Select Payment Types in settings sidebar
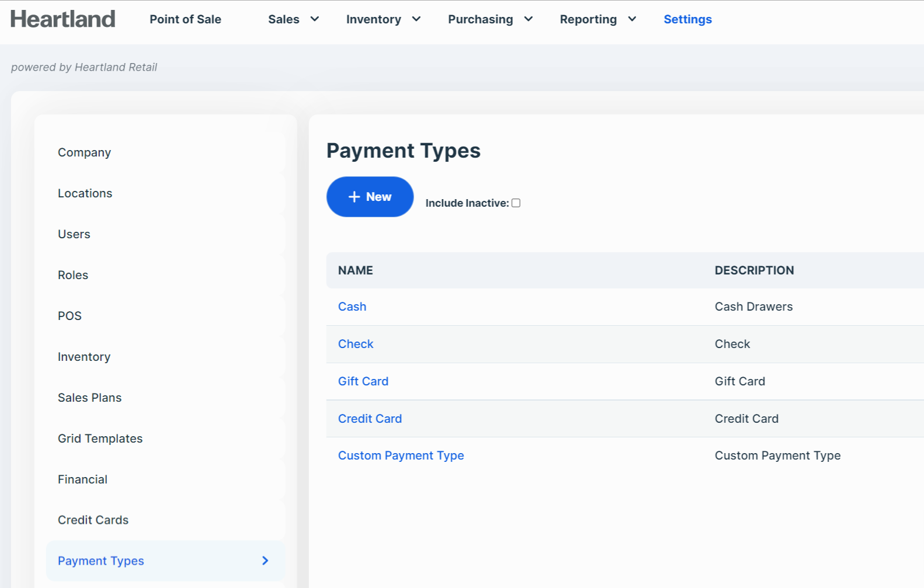924x588 pixels. pos(165,561)
